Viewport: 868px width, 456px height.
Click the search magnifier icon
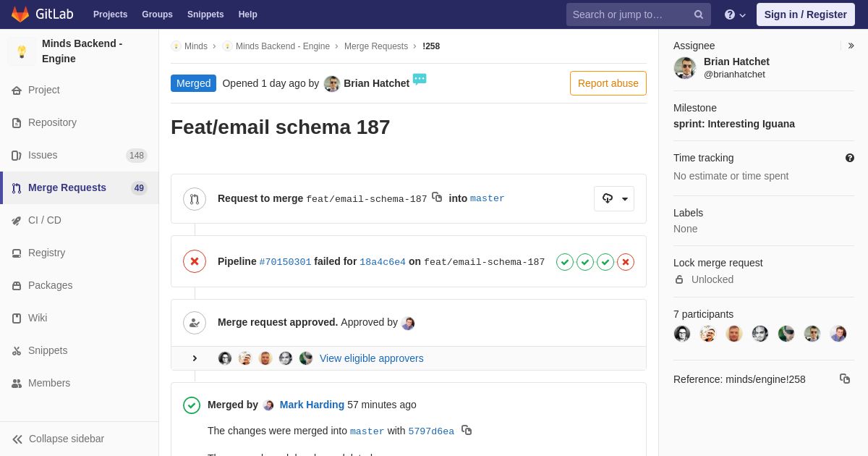click(699, 14)
